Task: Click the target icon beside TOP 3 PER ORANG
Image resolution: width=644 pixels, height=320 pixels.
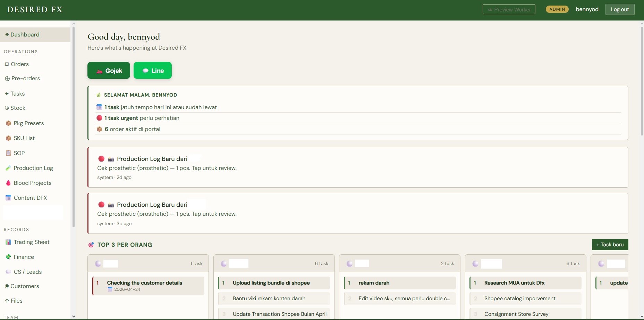Action: pyautogui.click(x=91, y=245)
